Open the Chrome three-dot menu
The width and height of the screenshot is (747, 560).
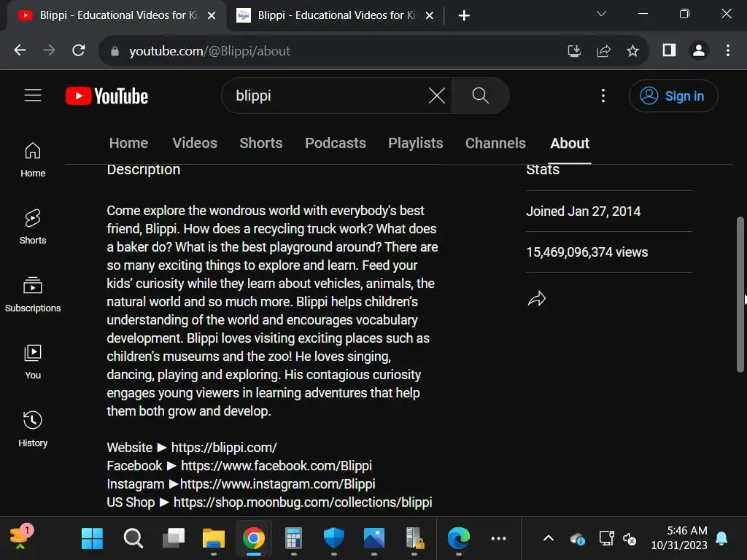[x=727, y=50]
